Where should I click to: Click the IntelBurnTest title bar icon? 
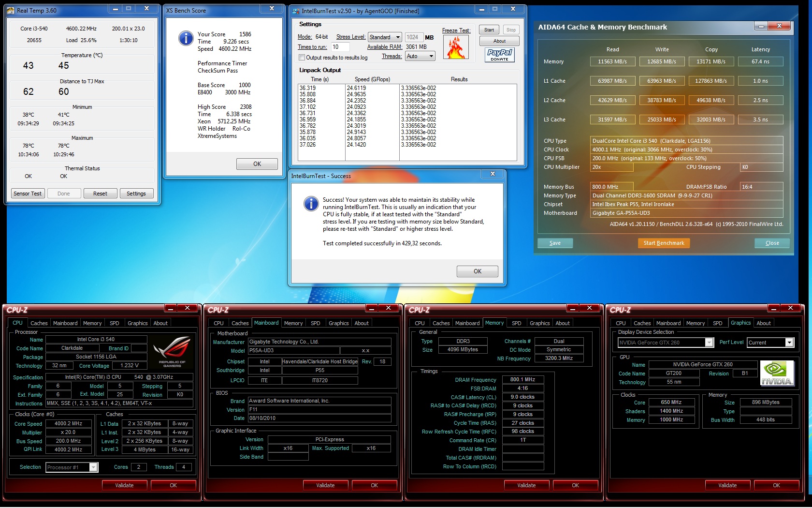(296, 11)
